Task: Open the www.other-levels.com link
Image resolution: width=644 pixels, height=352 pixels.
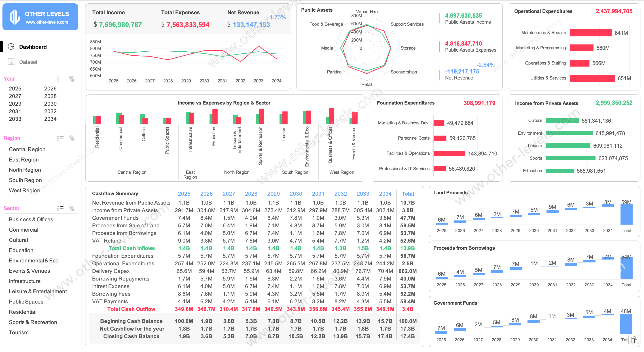Action: point(47,22)
